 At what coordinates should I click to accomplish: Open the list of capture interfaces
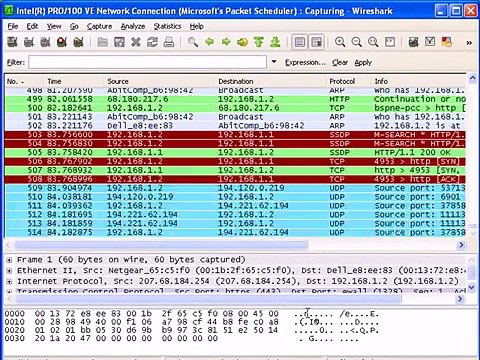pyautogui.click(x=13, y=42)
